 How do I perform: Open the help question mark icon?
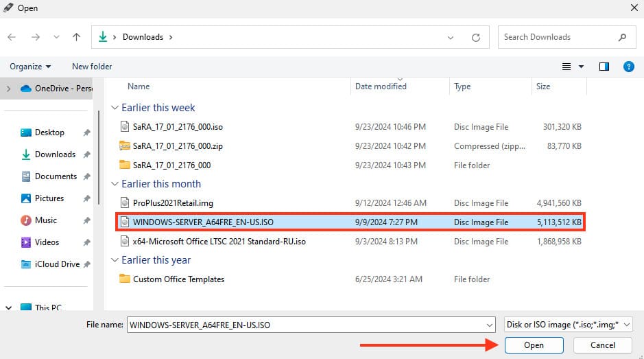click(x=628, y=67)
